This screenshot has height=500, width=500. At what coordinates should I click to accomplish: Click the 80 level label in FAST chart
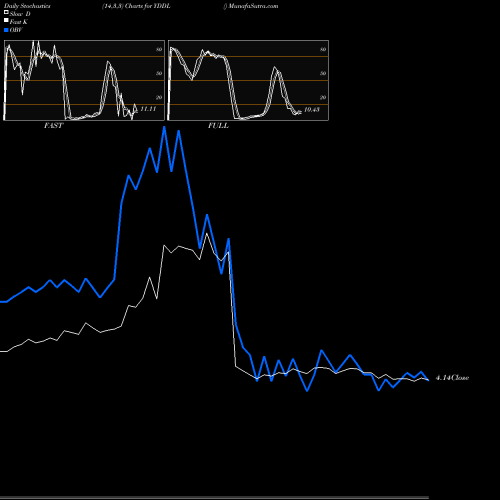(x=159, y=49)
